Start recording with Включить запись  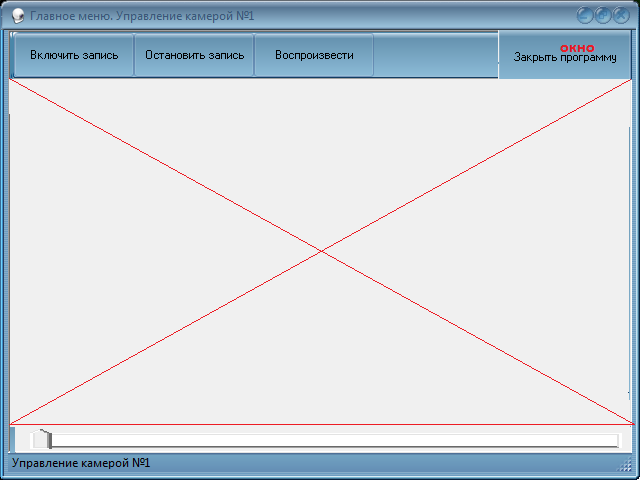(74, 55)
